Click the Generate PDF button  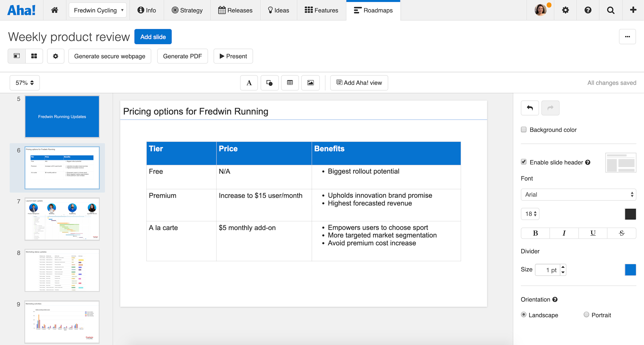[x=182, y=56]
